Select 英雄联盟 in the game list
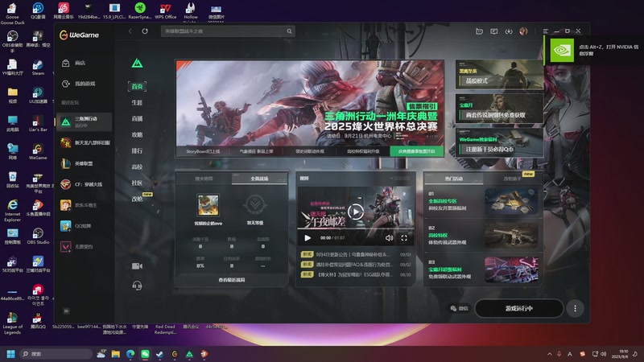 pyautogui.click(x=84, y=163)
